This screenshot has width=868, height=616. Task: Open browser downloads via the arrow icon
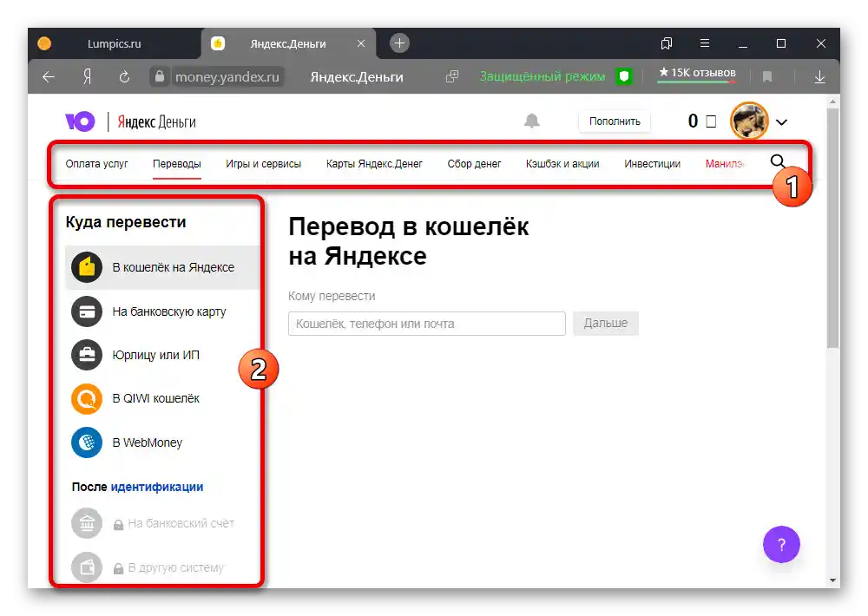click(819, 76)
